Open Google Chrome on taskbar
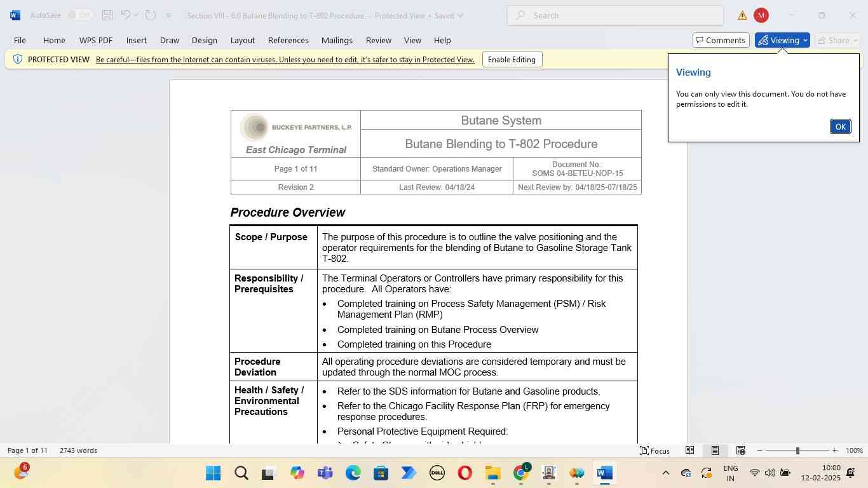This screenshot has height=488, width=868. coord(521,473)
